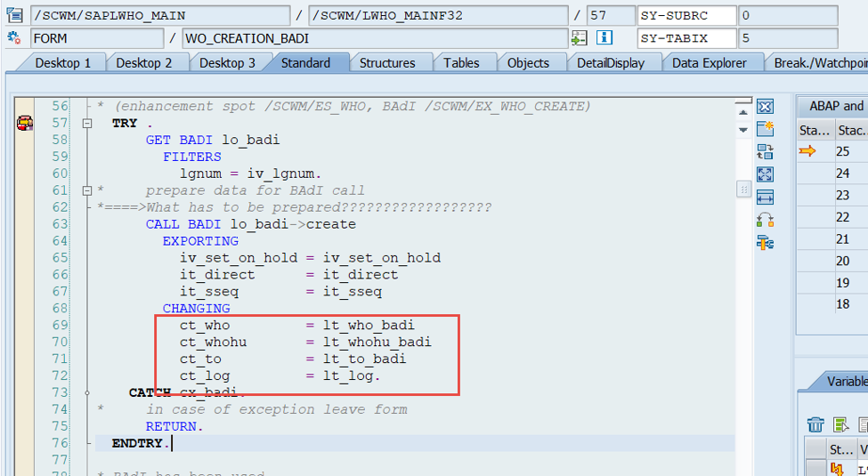Click the editor scroll up arrow
Image resolution: width=868 pixels, height=476 pixels.
[x=743, y=112]
